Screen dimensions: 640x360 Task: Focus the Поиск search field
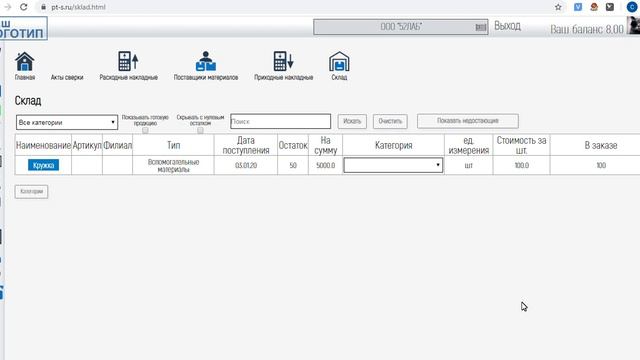(280, 121)
